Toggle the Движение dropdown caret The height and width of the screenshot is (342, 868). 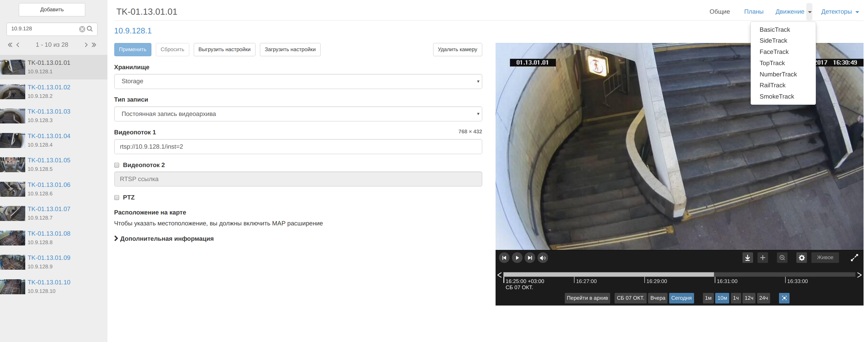[809, 12]
